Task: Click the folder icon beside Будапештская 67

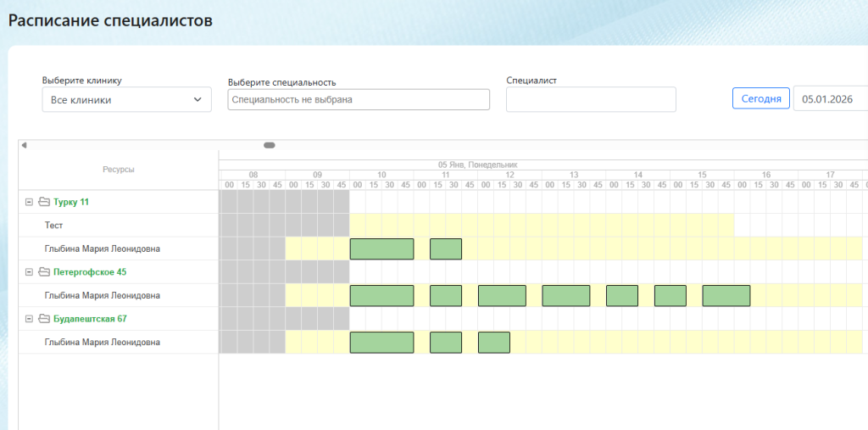Action: point(44,319)
